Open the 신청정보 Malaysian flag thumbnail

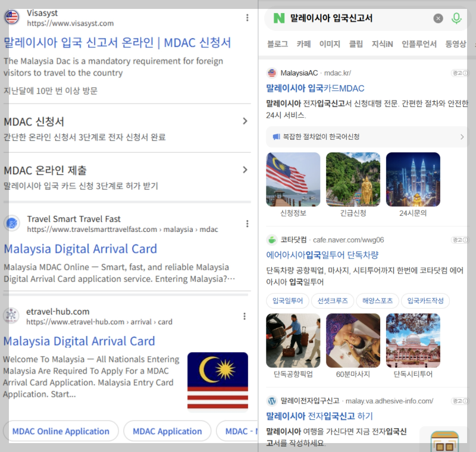click(x=293, y=179)
